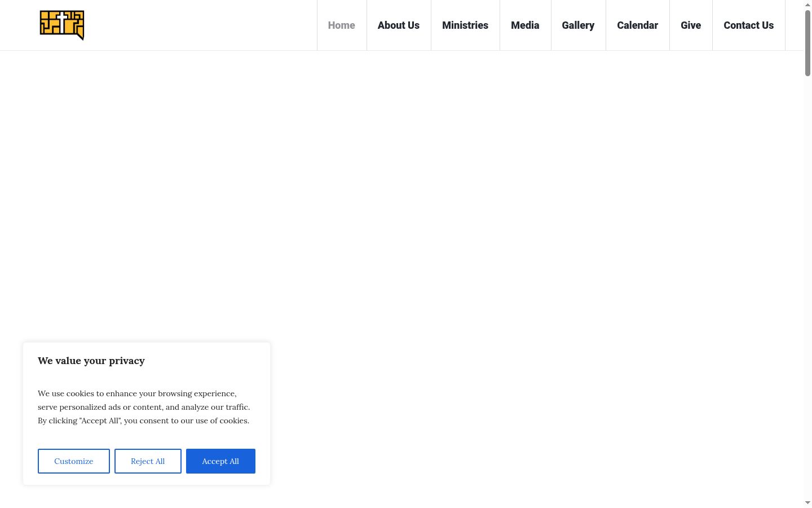The image size is (812, 508).
Task: Open the Gallery page
Action: [x=578, y=25]
